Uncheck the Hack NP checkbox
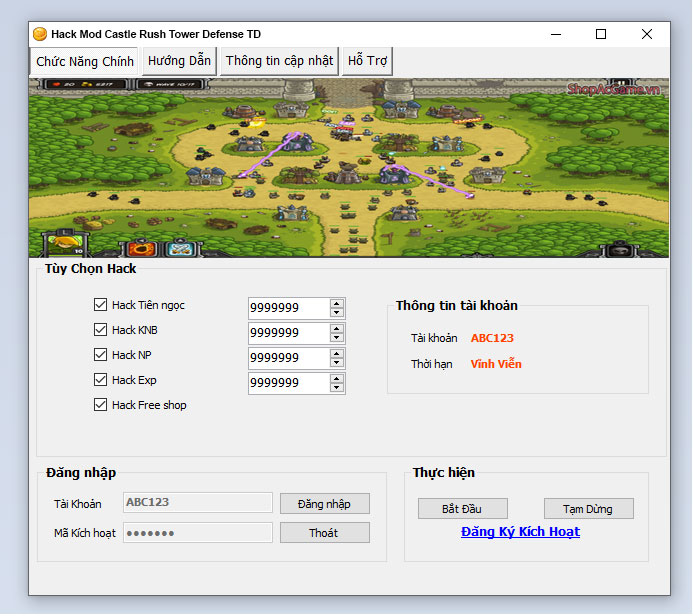Viewport: 693px width, 616px height. click(100, 355)
